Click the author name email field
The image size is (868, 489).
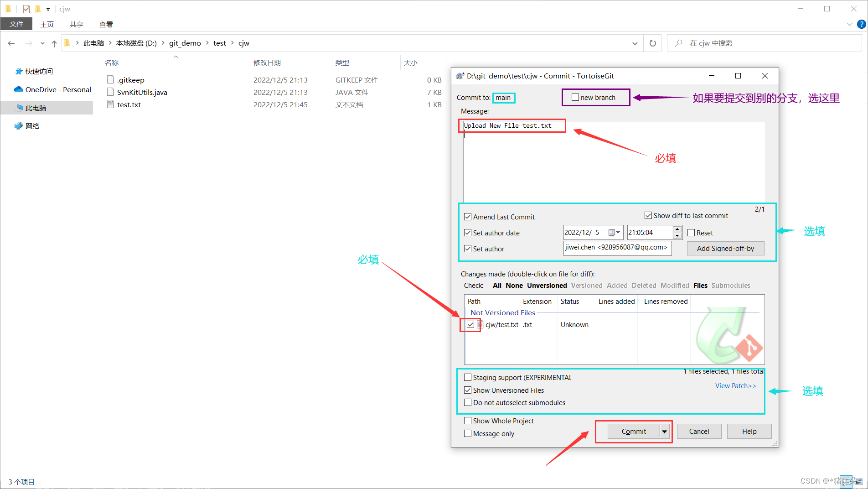[617, 248]
